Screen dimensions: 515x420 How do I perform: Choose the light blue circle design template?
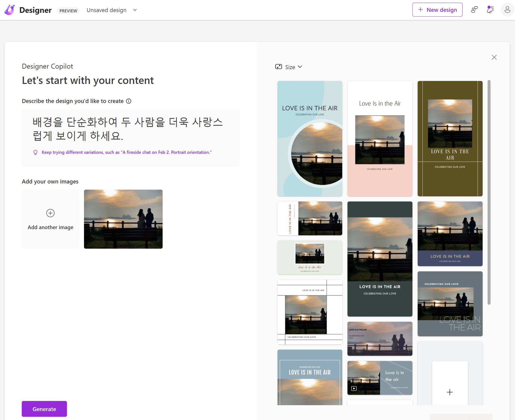[x=310, y=138]
